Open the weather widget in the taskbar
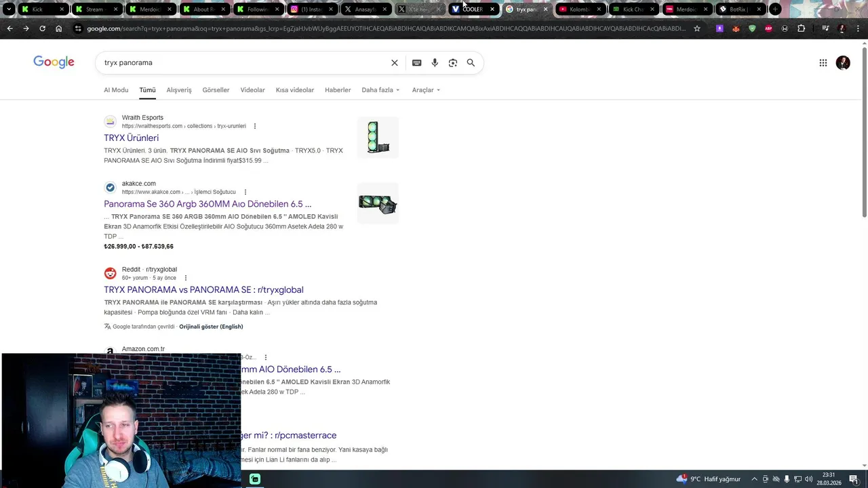 point(708,479)
